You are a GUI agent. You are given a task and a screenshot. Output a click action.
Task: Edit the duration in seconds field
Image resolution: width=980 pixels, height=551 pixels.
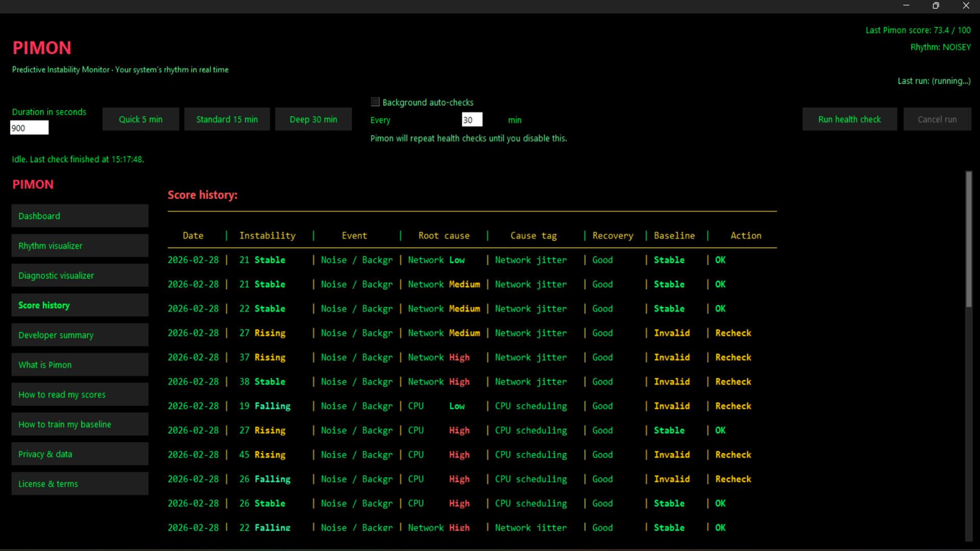pyautogui.click(x=29, y=128)
